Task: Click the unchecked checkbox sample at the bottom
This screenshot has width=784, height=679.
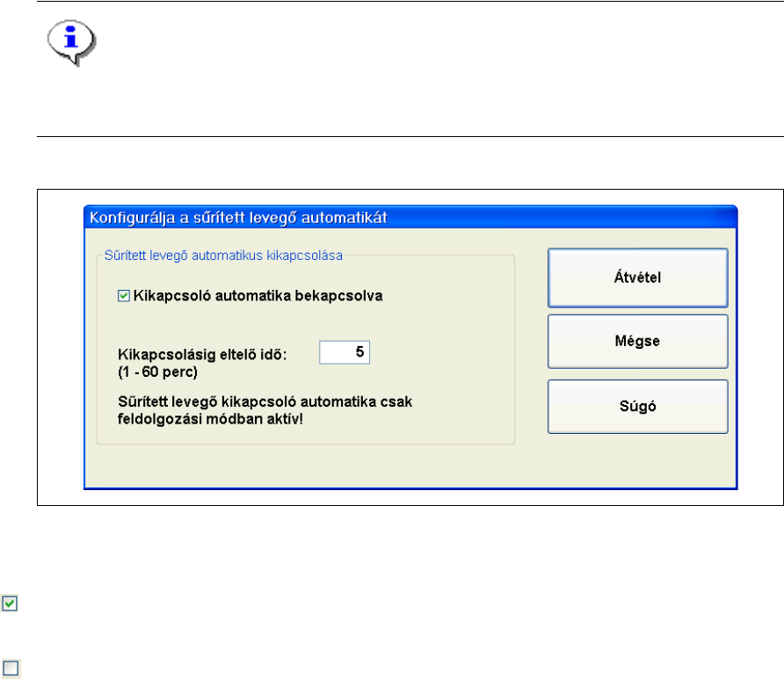Action: pos(11,668)
